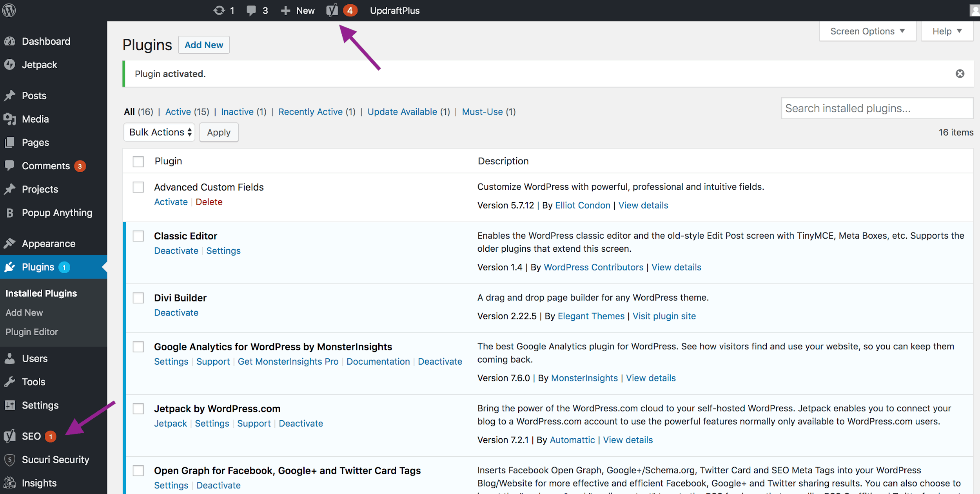Viewport: 980px width, 494px height.
Task: Dismiss the Plugin activated notice
Action: [x=960, y=74]
